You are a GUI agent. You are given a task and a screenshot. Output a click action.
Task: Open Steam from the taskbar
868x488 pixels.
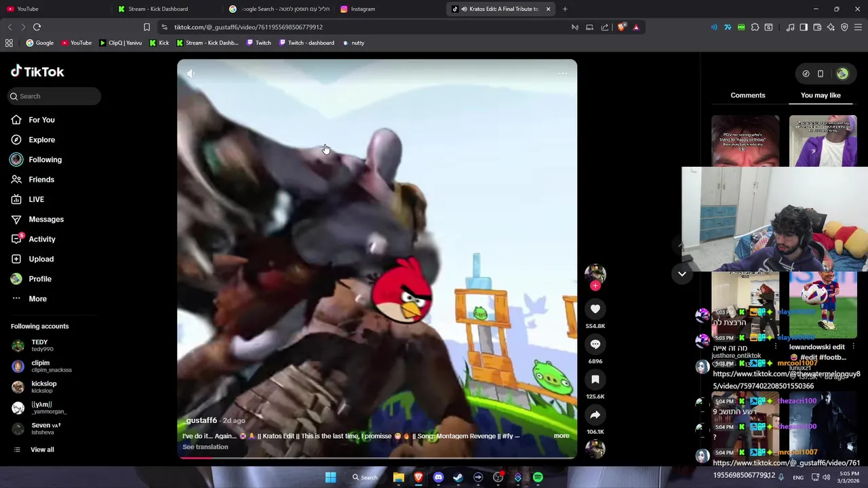(458, 477)
